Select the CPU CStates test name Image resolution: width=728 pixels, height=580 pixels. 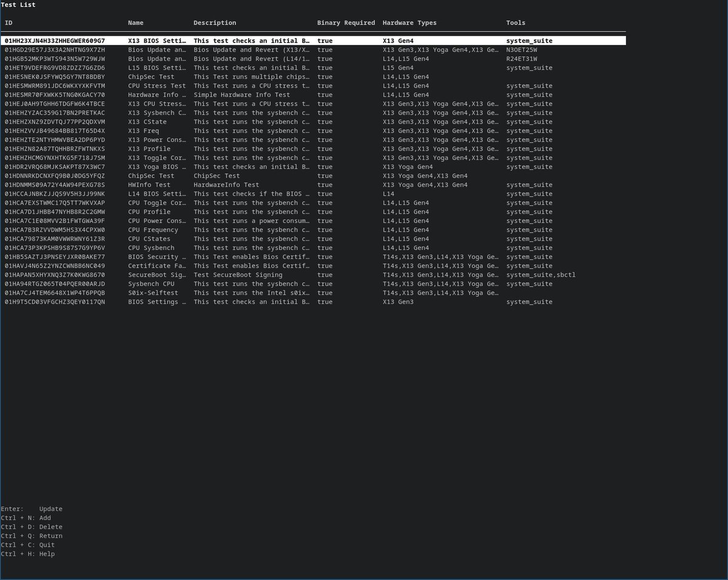point(149,239)
